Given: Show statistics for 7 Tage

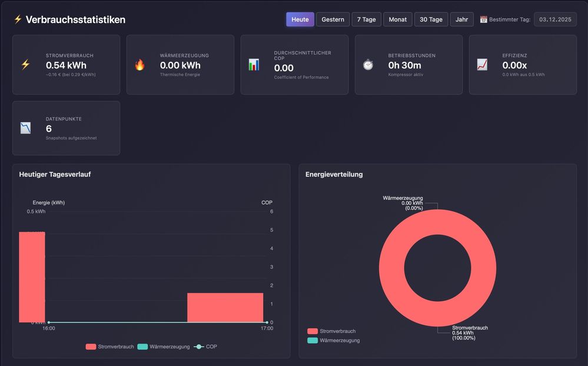Looking at the screenshot, I should click(366, 19).
